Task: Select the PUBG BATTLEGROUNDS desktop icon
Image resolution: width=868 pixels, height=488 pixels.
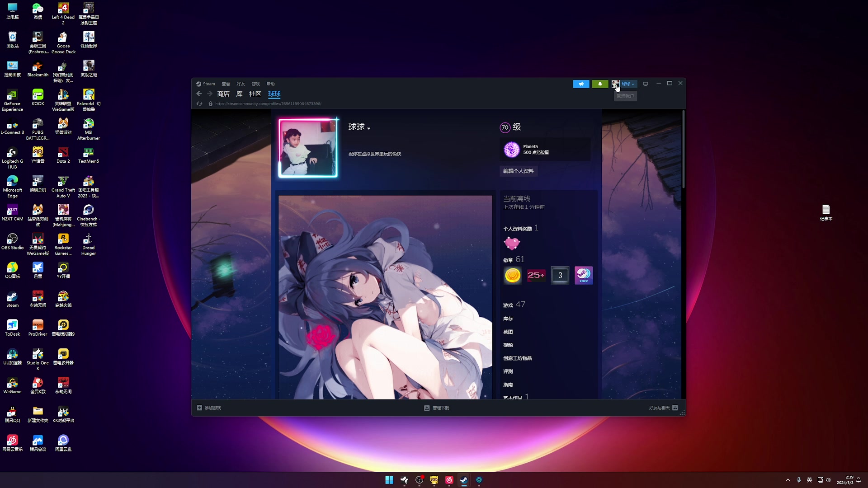Action: [38, 129]
